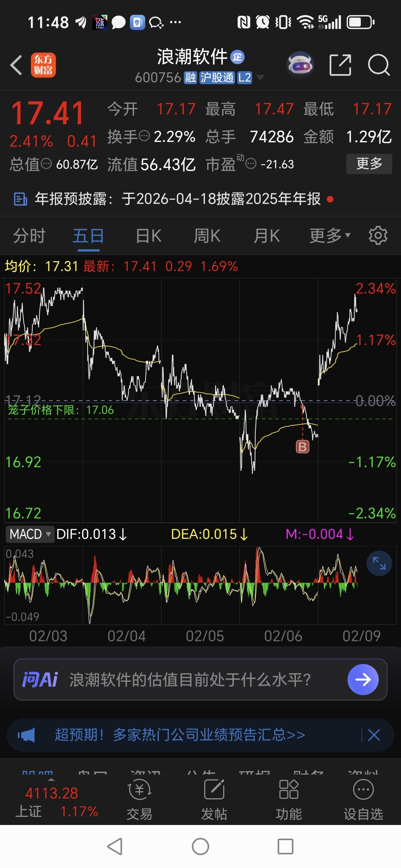
Task: Select the 五日 chart tab
Action: coord(88,236)
